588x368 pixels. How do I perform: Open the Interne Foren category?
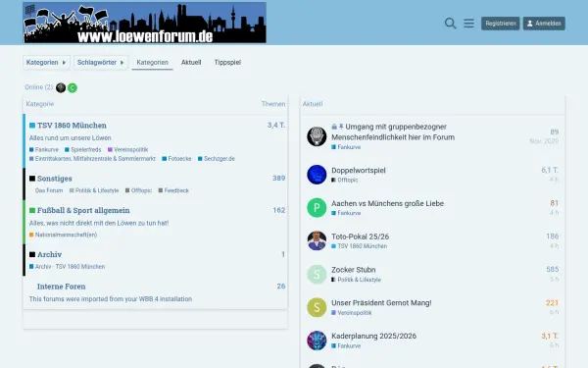[61, 287]
